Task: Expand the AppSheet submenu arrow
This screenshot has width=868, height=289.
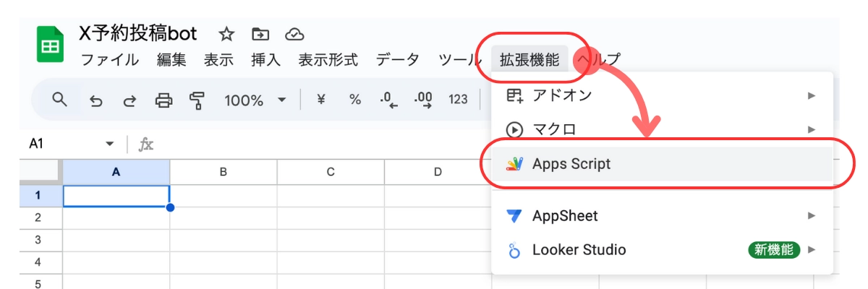Action: coord(812,215)
